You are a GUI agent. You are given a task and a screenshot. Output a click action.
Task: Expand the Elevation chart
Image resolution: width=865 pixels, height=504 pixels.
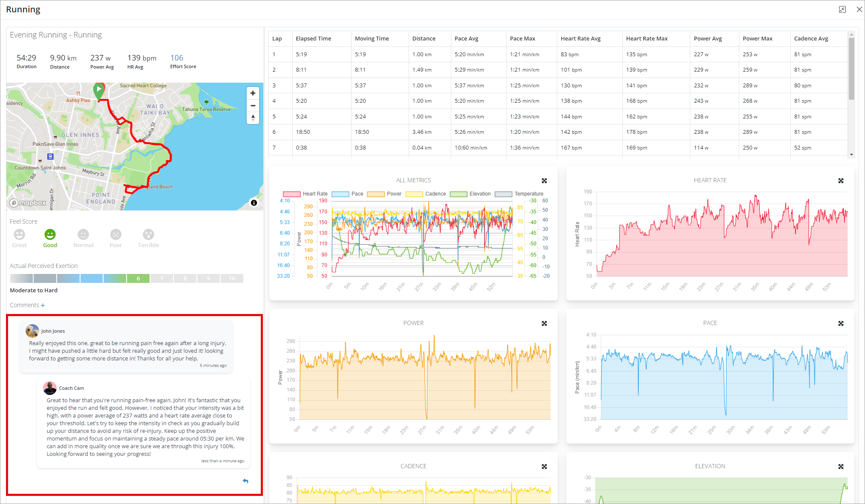click(x=841, y=467)
